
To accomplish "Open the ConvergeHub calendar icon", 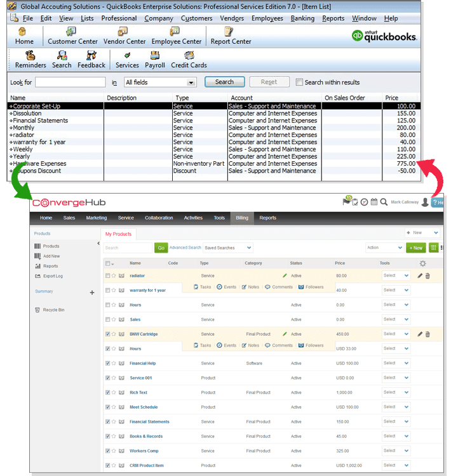I will (374, 202).
